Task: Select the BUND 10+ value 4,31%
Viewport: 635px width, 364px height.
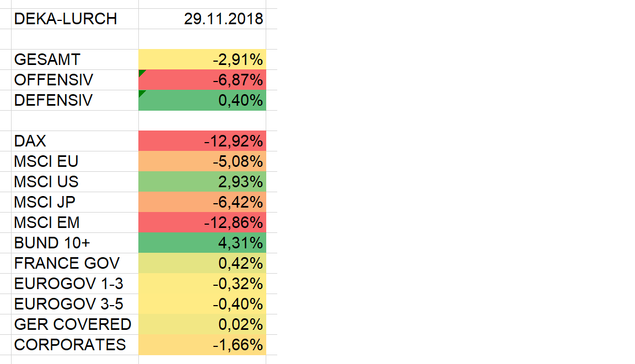Action: (x=202, y=243)
